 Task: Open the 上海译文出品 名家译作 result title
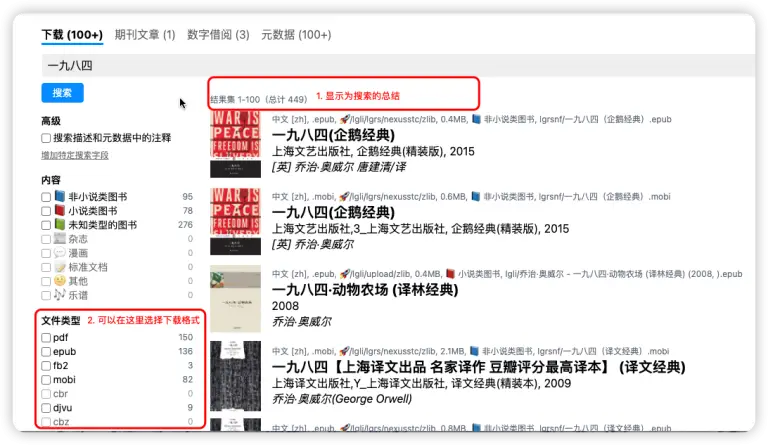[x=479, y=367]
